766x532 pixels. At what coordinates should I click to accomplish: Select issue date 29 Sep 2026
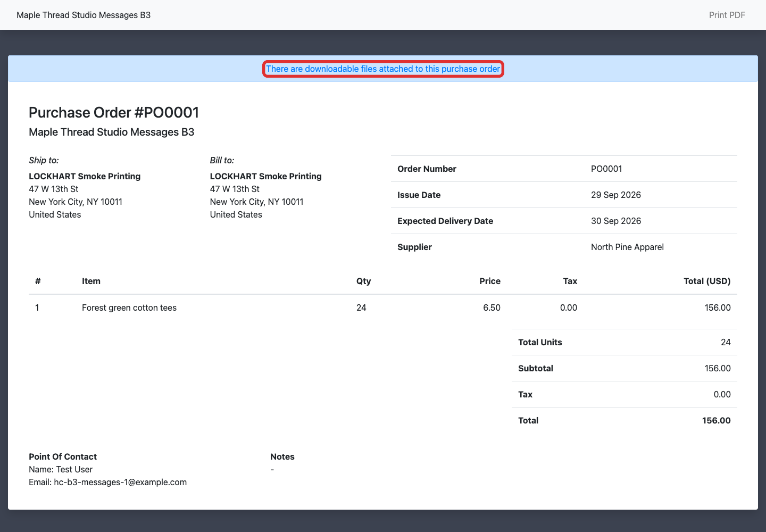point(616,195)
